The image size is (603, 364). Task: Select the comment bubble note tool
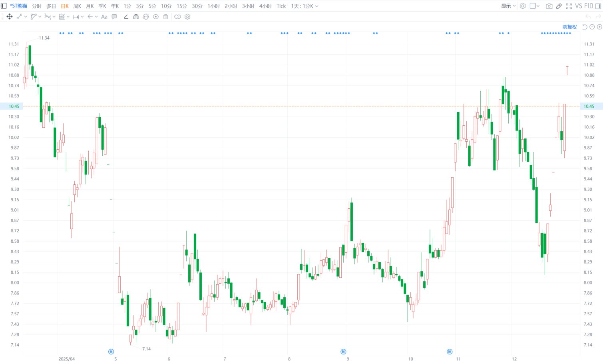pyautogui.click(x=114, y=17)
